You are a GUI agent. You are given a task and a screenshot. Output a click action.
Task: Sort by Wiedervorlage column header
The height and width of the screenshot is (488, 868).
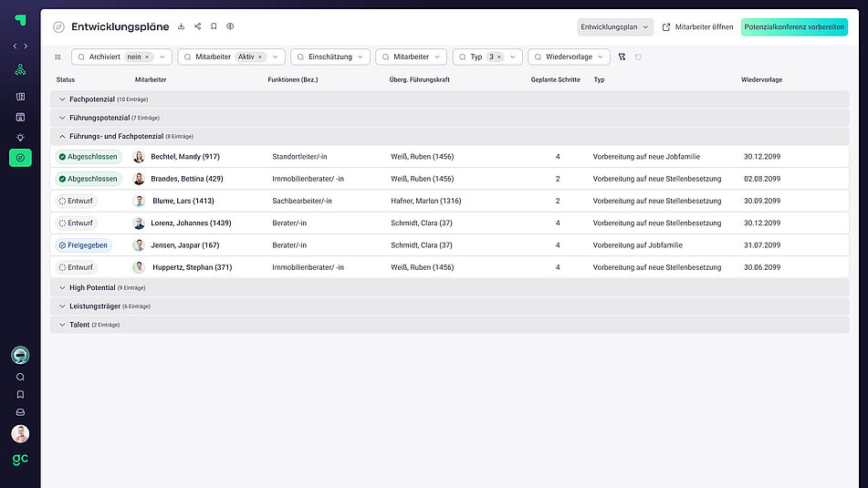(762, 79)
